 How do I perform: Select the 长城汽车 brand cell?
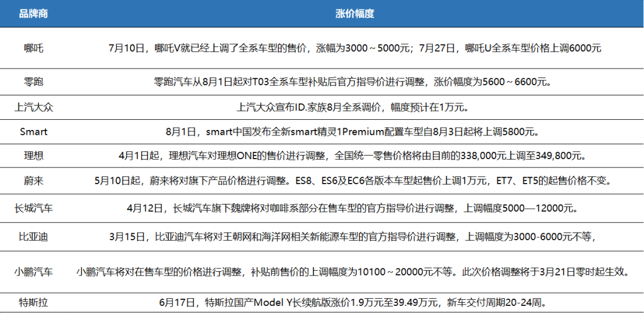[33, 208]
